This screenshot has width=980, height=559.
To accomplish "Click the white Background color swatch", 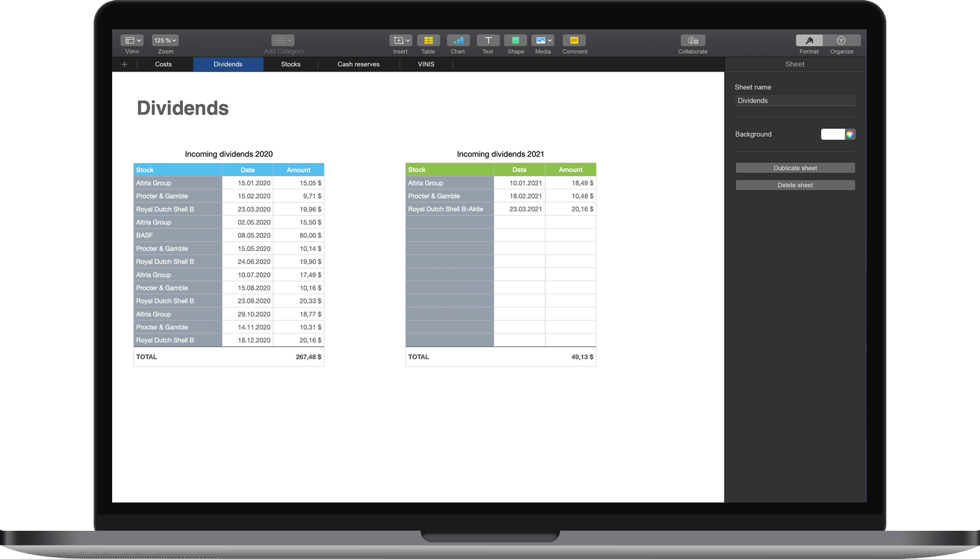I will tap(832, 134).
